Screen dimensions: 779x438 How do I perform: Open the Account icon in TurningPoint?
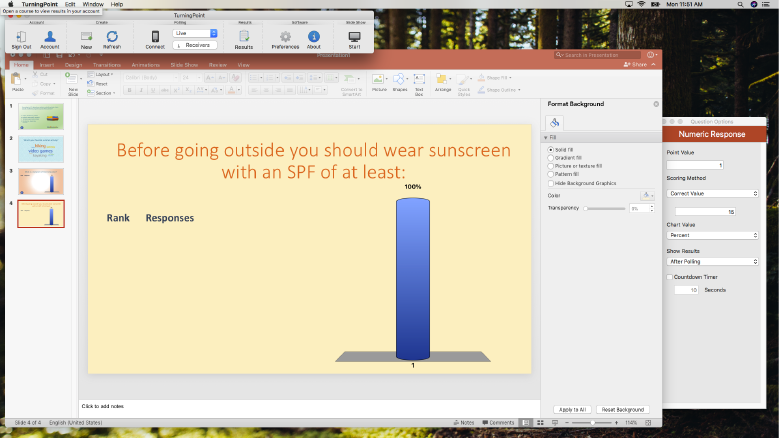pos(50,37)
